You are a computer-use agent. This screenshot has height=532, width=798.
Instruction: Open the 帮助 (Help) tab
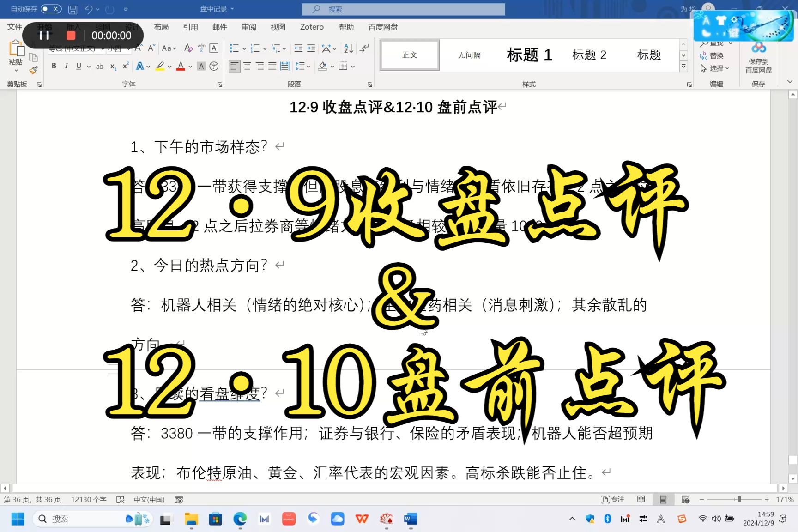346,27
